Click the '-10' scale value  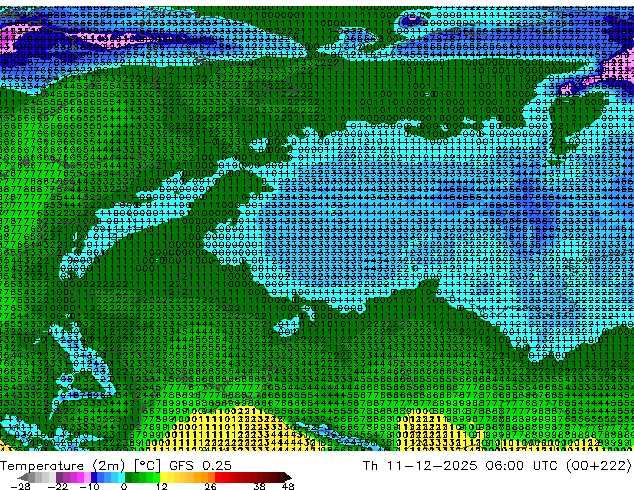click(x=89, y=486)
